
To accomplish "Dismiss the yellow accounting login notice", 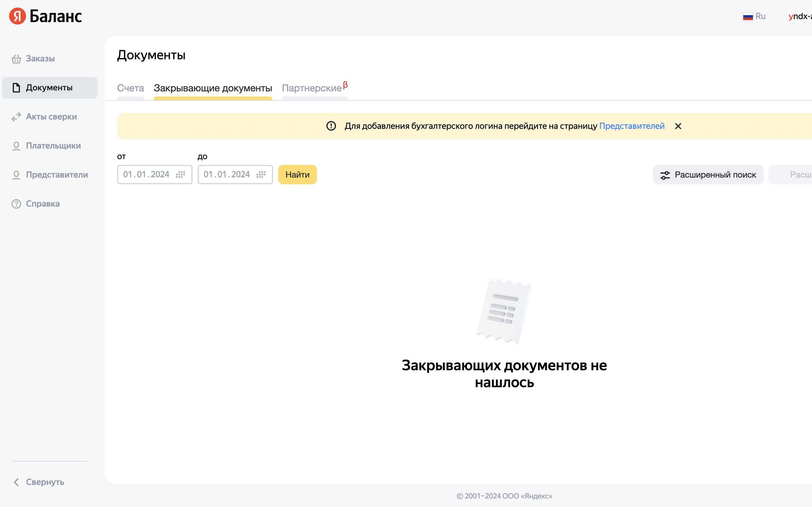I will coord(678,126).
